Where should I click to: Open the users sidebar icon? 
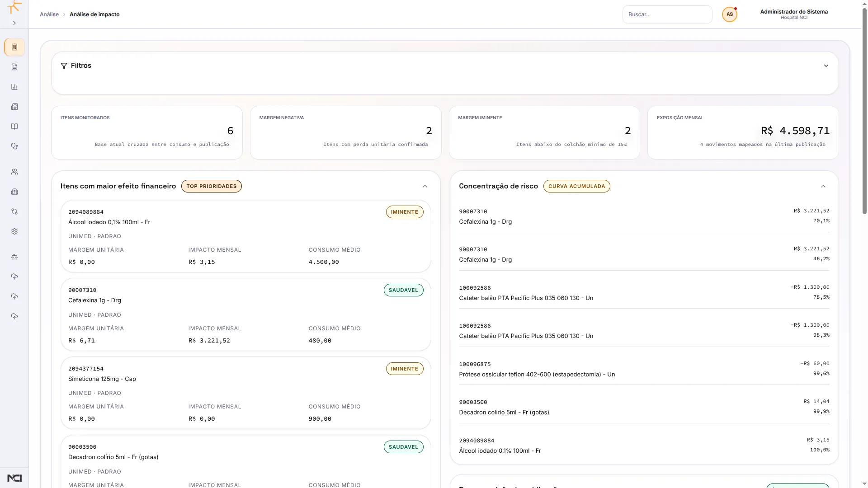pos(14,172)
